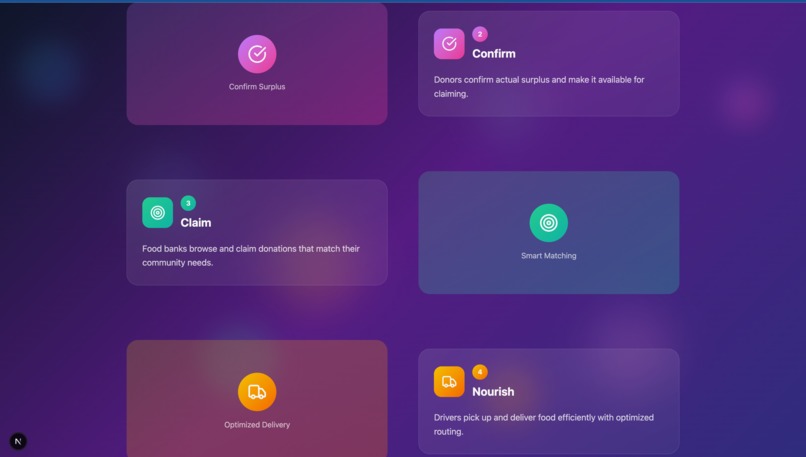Click the Claim heading

coord(196,223)
